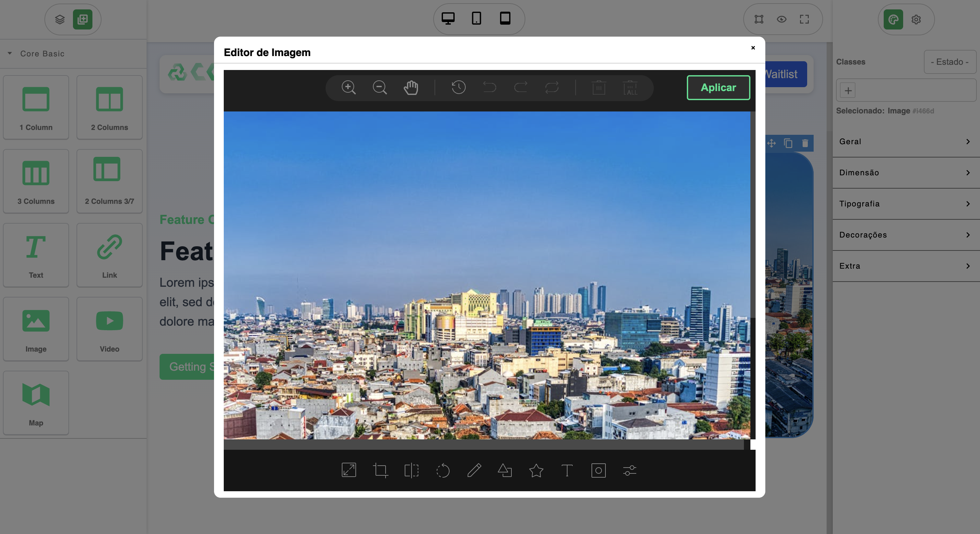
Task: Select the Image block
Action: pos(36,329)
